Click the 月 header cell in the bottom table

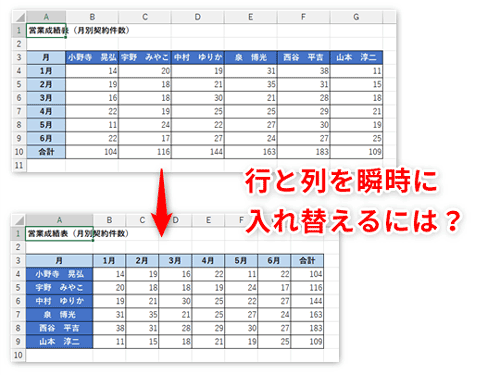click(x=59, y=261)
